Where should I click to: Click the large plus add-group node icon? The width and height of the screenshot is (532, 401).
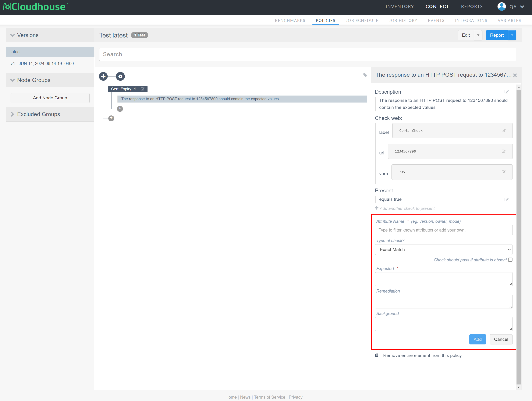point(103,76)
